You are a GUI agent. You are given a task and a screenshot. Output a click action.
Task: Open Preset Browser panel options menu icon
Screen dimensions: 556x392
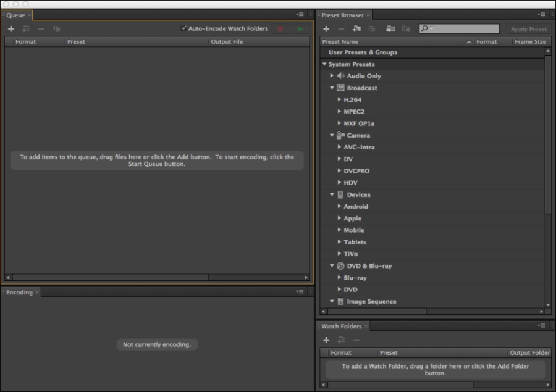coord(541,15)
